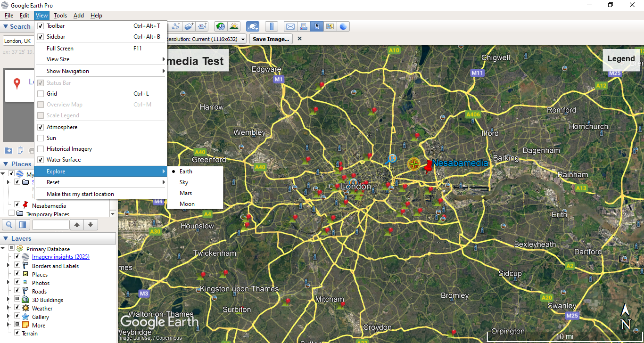644x343 pixels.
Task: Click the Save Image button
Action: tap(271, 39)
